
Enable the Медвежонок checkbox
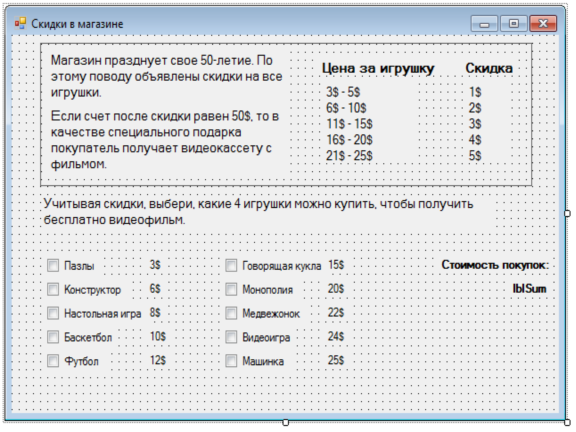pos(231,313)
